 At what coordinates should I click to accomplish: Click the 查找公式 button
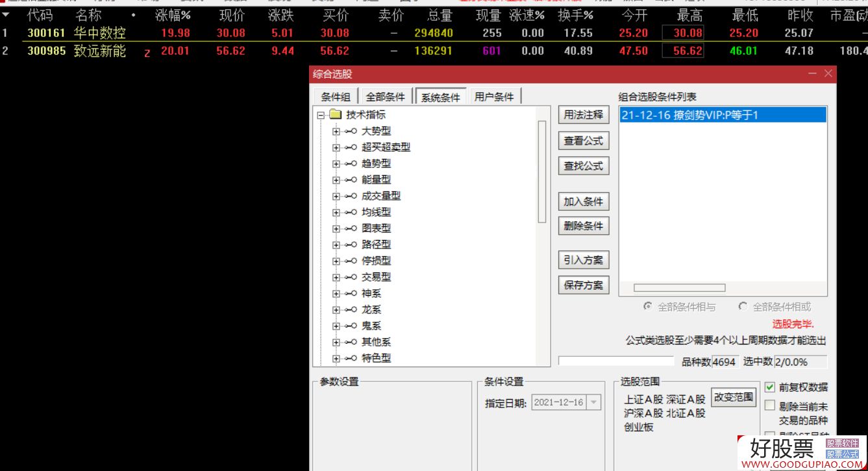pyautogui.click(x=584, y=166)
